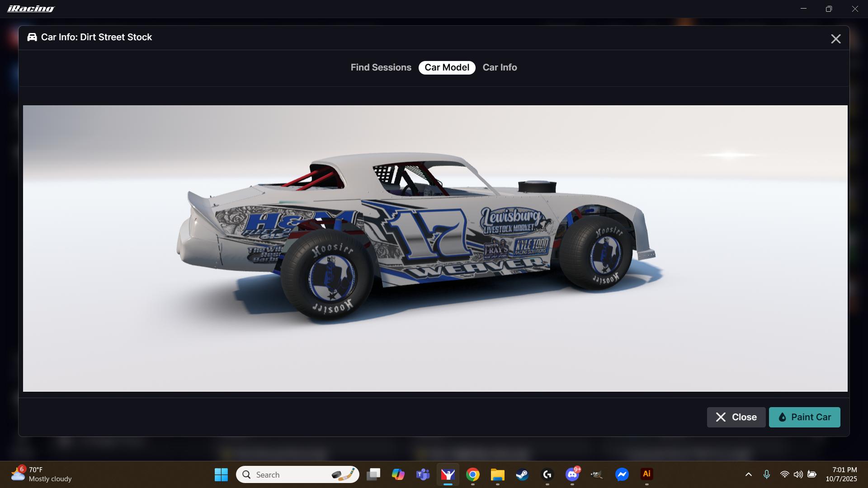
Task: Open Copilot from the taskbar
Action: (x=398, y=475)
